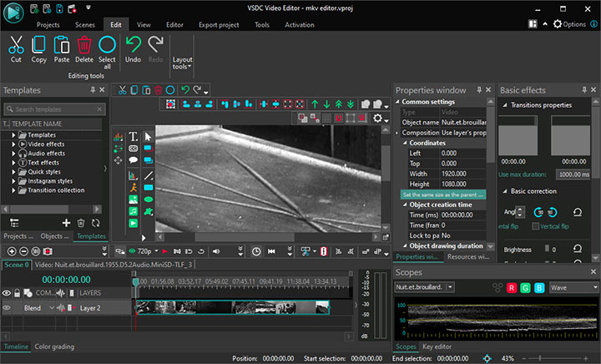The width and height of the screenshot is (601, 364).
Task: Enable the Vertical flip checkbox
Action: [x=534, y=226]
